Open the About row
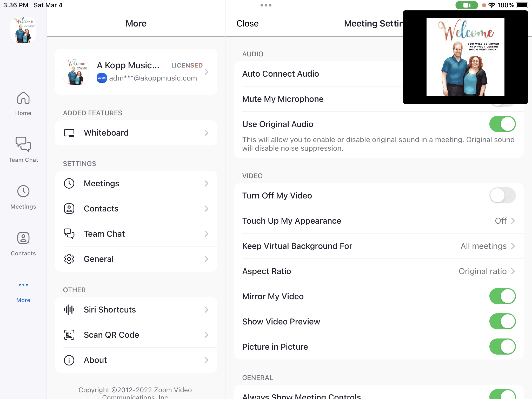This screenshot has height=399, width=532. coord(136,360)
